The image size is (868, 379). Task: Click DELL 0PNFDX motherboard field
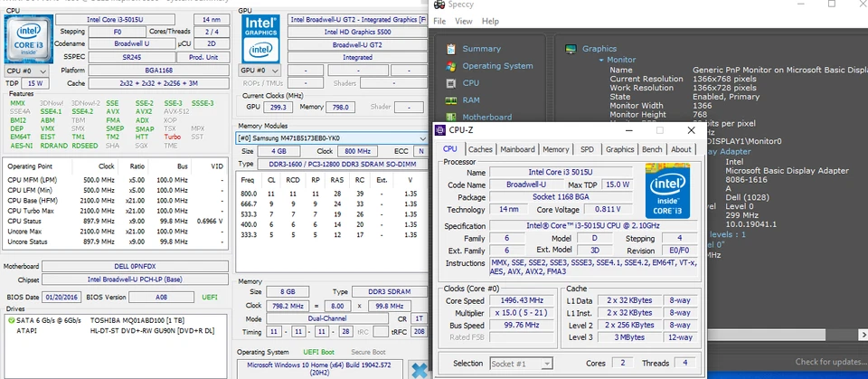(x=135, y=267)
